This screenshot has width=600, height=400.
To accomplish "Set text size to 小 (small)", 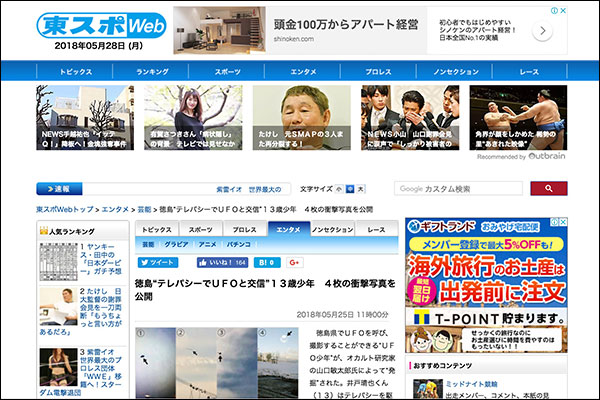I will point(339,188).
